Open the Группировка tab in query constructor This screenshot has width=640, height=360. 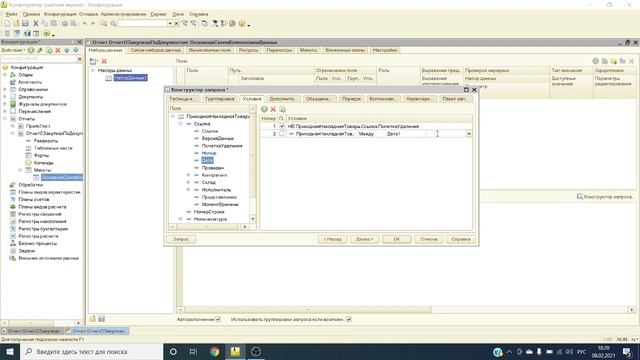tap(220, 99)
